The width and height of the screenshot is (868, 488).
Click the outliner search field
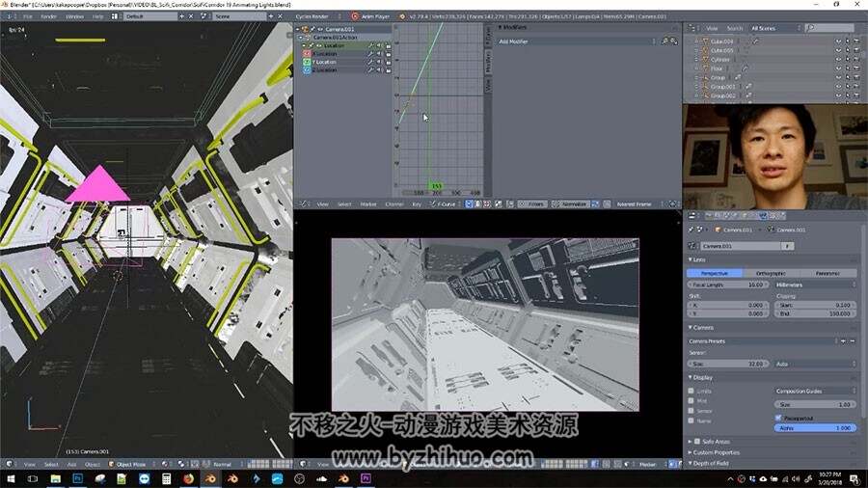tap(829, 28)
